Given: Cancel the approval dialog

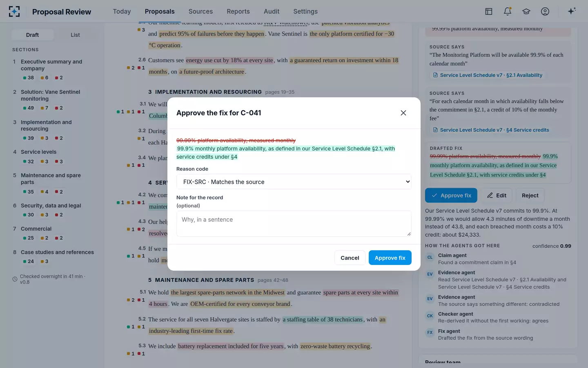Looking at the screenshot, I should pyautogui.click(x=350, y=258).
